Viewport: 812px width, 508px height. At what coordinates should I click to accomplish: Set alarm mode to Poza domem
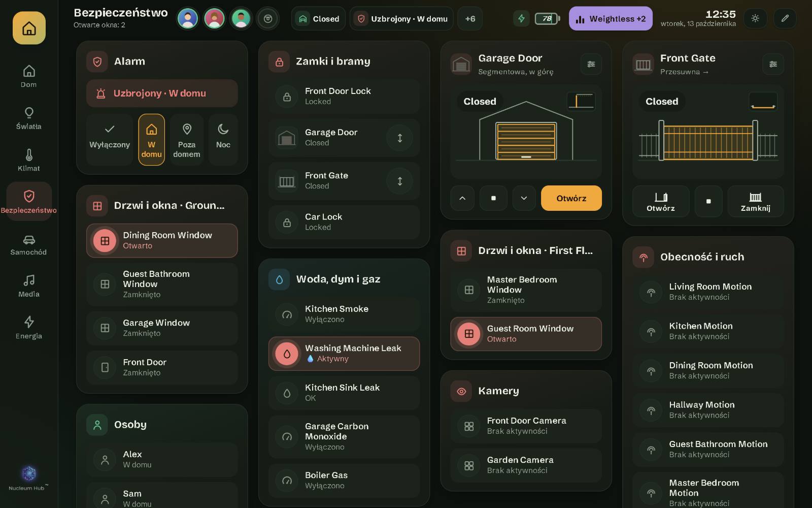tap(187, 140)
